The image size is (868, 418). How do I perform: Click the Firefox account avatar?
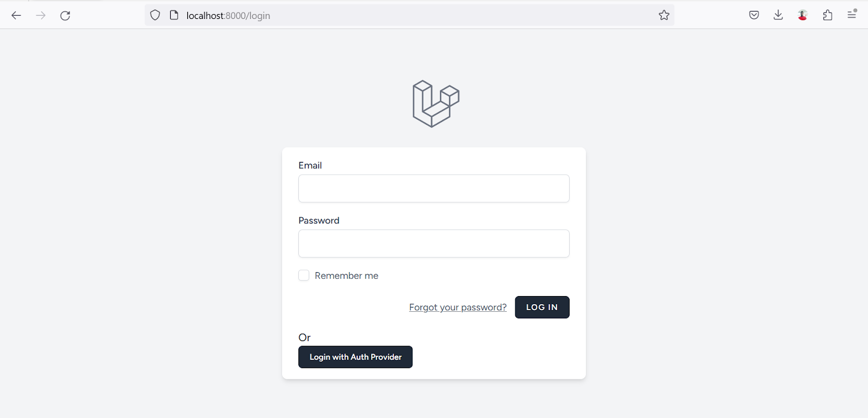802,15
